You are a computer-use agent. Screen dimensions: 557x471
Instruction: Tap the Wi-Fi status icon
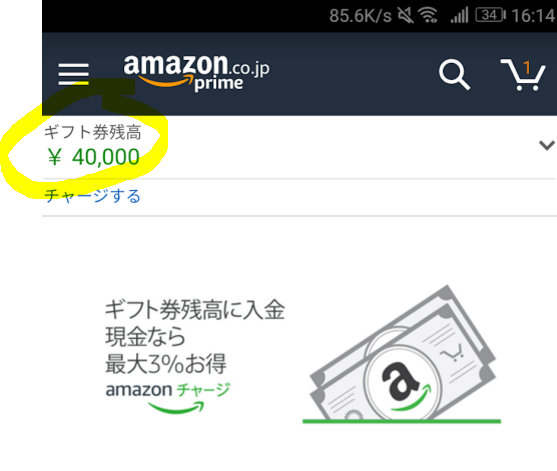pos(428,15)
